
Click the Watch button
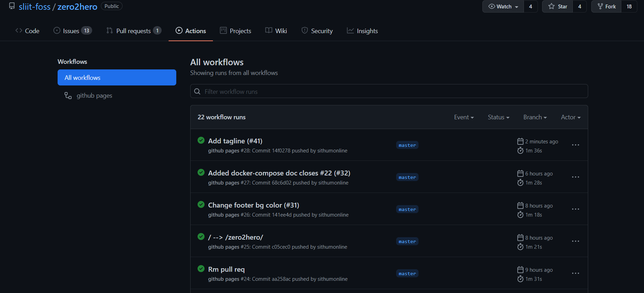tap(503, 7)
